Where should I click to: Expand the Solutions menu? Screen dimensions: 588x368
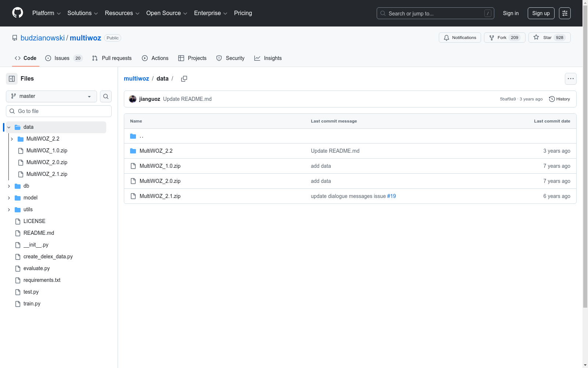[x=83, y=13]
